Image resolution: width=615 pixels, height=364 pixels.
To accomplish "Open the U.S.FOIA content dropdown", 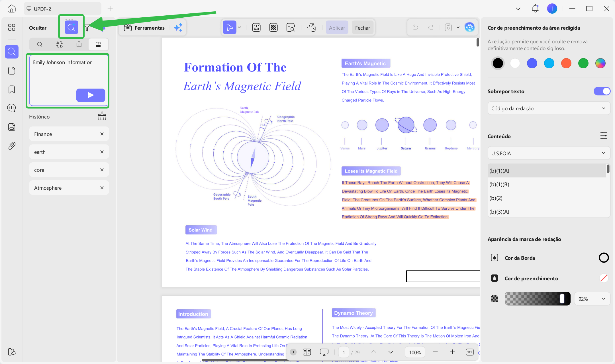I will pyautogui.click(x=549, y=153).
